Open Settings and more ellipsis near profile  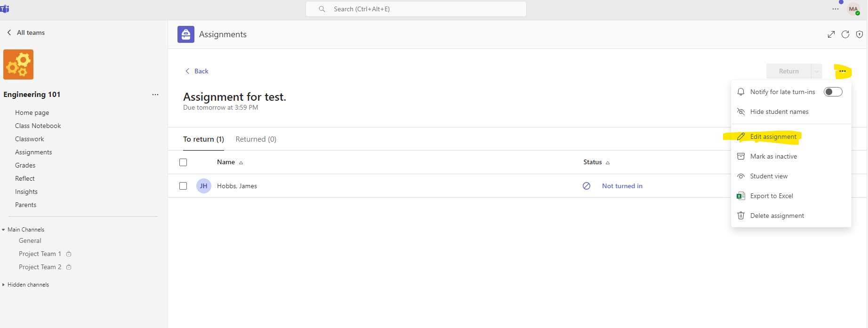(836, 9)
